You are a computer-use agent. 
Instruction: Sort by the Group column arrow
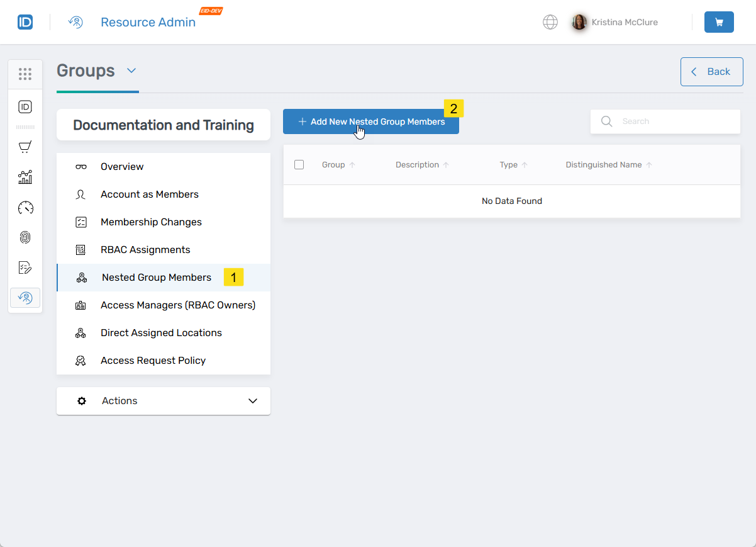[x=352, y=164]
